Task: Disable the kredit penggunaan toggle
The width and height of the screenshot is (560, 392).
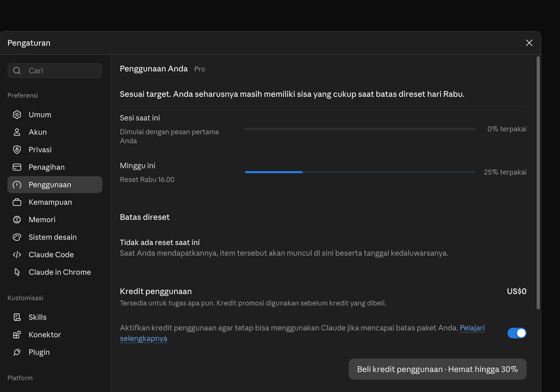Action: 517,333
